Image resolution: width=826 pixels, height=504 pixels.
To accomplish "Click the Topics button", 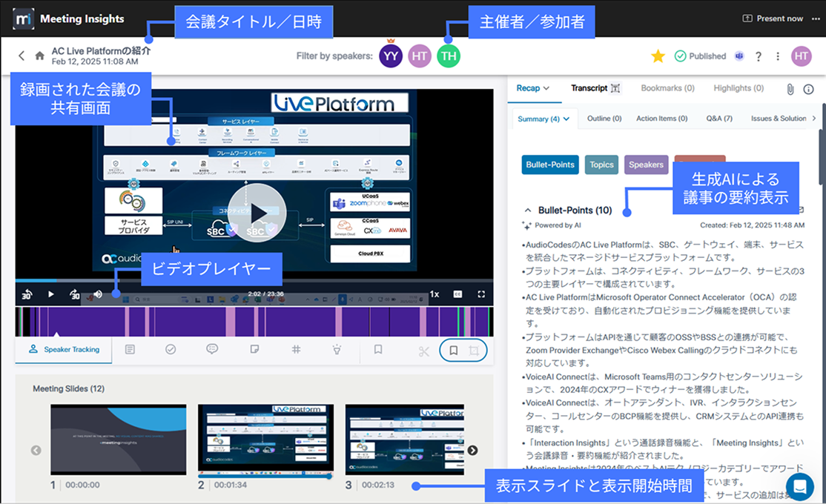I will pos(601,165).
